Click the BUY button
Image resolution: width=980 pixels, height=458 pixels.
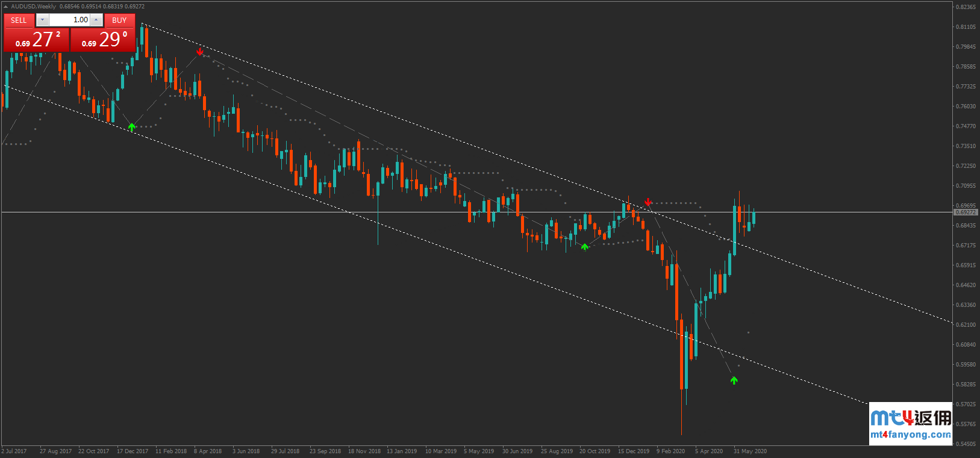(119, 20)
